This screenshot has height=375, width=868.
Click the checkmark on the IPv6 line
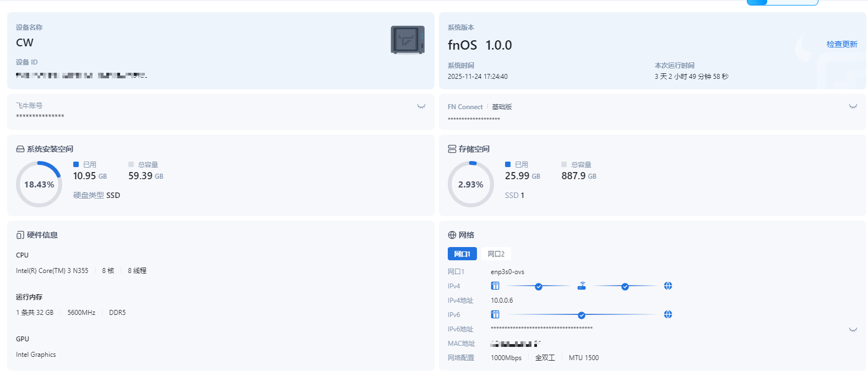pos(582,315)
